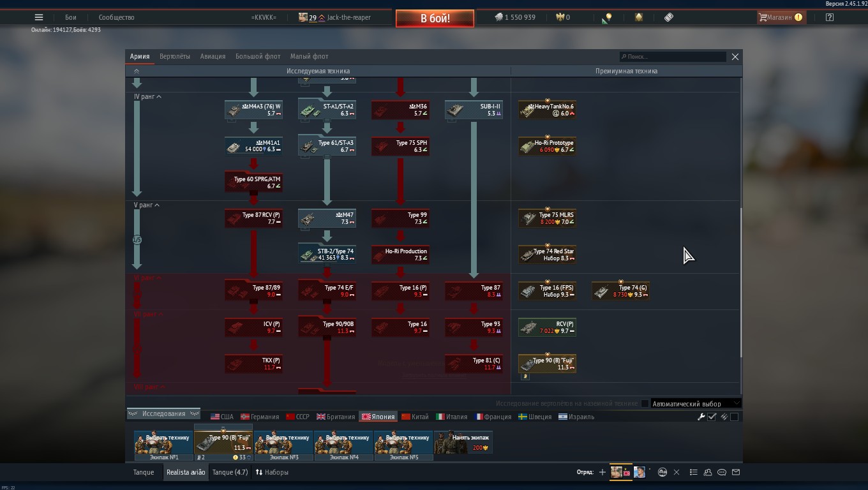Open the Бои menu

pyautogui.click(x=70, y=17)
